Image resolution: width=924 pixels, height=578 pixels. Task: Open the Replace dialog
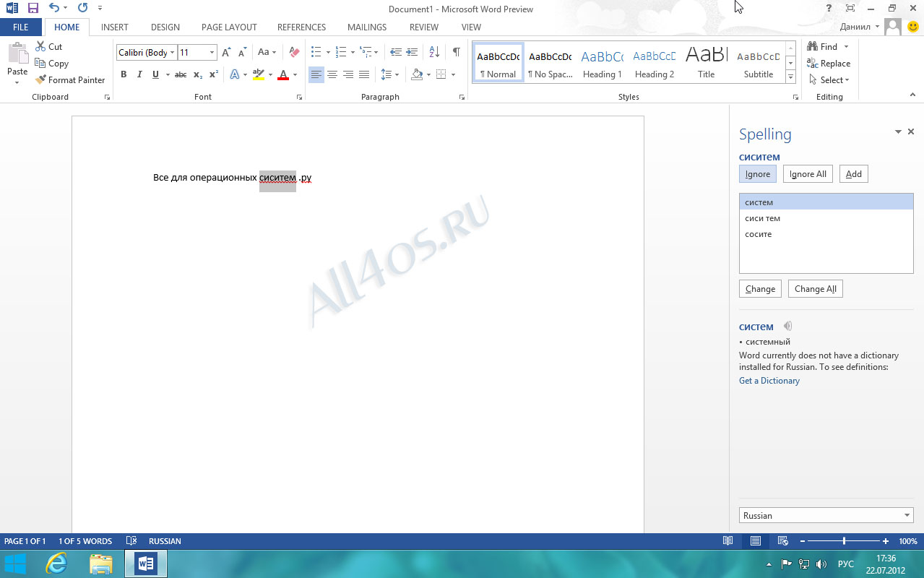click(x=829, y=63)
